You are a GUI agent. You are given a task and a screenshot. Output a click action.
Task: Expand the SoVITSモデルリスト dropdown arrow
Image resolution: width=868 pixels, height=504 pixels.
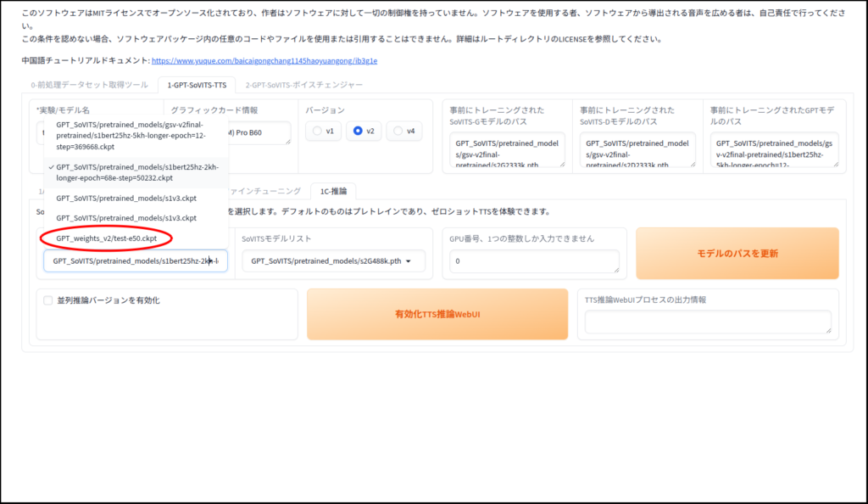[x=409, y=261]
